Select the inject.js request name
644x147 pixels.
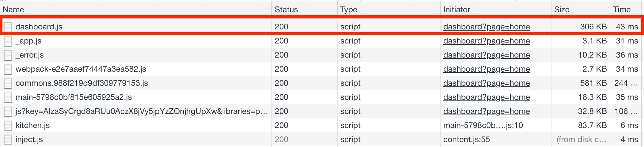[x=29, y=139]
